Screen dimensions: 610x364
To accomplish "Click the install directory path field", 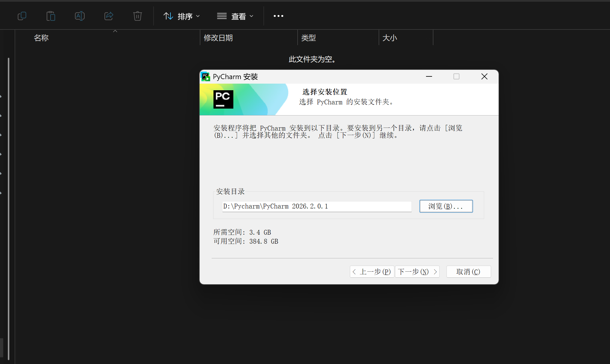I will click(x=317, y=206).
